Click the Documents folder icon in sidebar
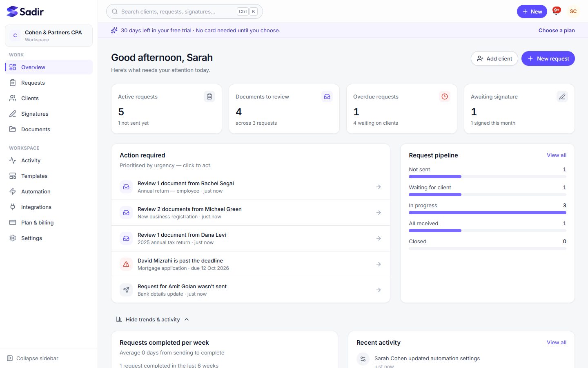Image resolution: width=588 pixels, height=368 pixels. (x=13, y=129)
